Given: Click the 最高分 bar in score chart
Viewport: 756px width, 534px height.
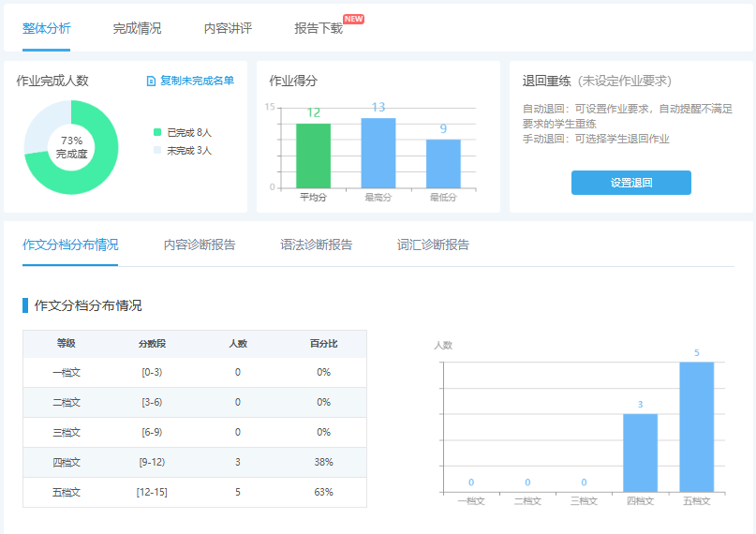Looking at the screenshot, I should [378, 153].
